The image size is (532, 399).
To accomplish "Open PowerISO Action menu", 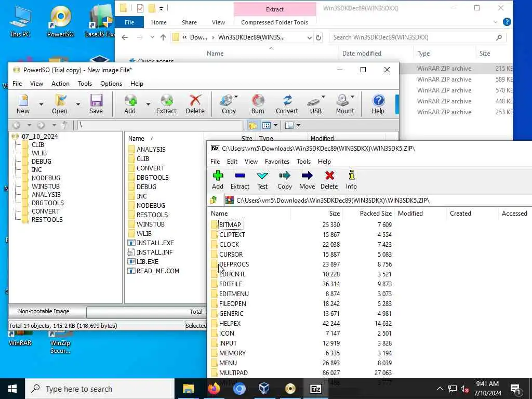I will point(60,84).
